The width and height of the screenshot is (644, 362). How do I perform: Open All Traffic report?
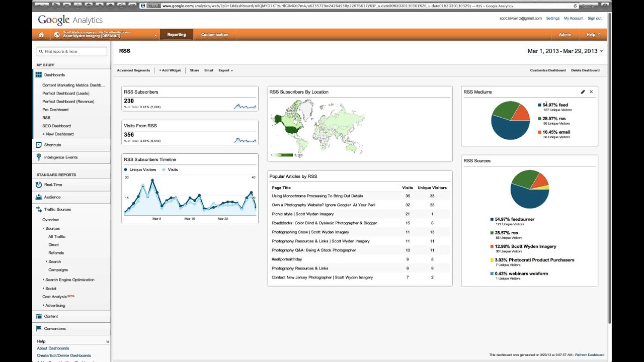[57, 236]
